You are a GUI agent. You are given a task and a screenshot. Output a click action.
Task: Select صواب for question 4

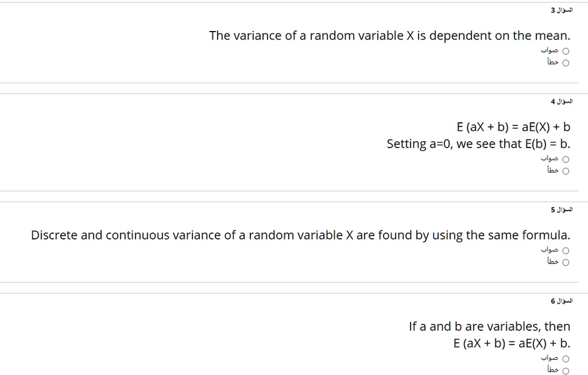565,158
